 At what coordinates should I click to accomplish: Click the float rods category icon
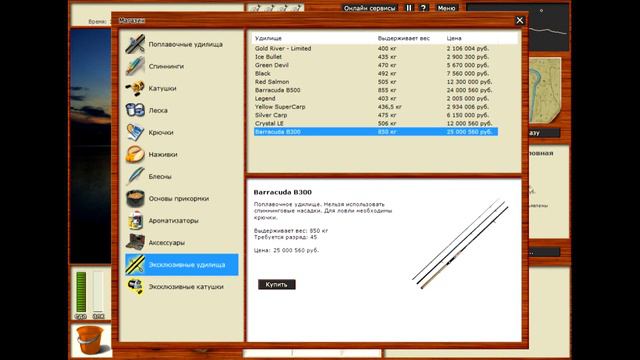click(x=135, y=44)
